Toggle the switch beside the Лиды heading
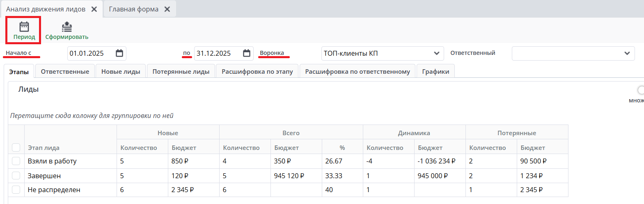 point(640,90)
